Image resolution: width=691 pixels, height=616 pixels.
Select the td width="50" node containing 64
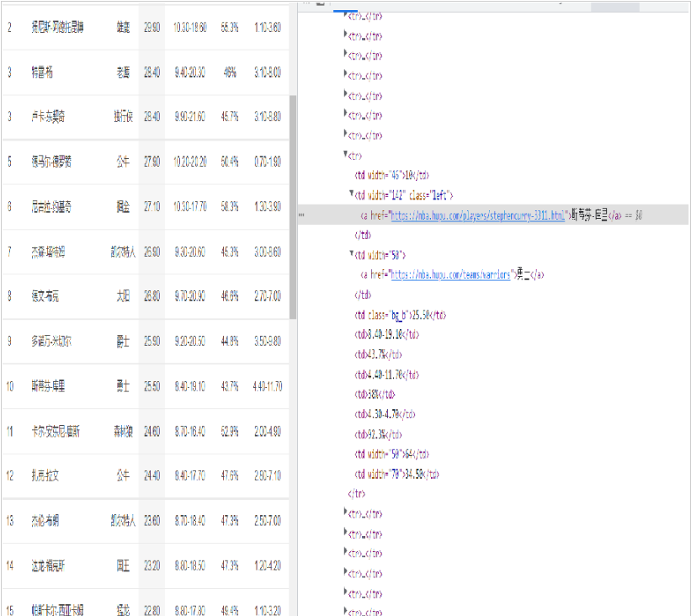tap(391, 454)
